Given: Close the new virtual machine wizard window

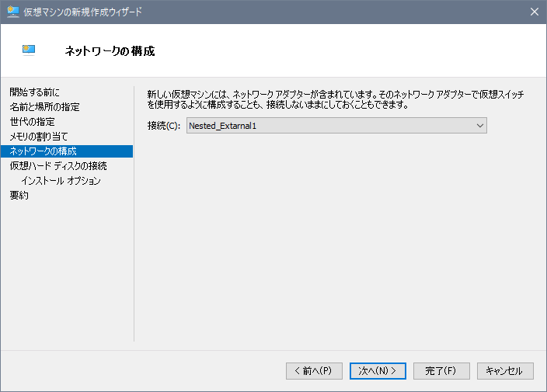Looking at the screenshot, I should tap(534, 12).
